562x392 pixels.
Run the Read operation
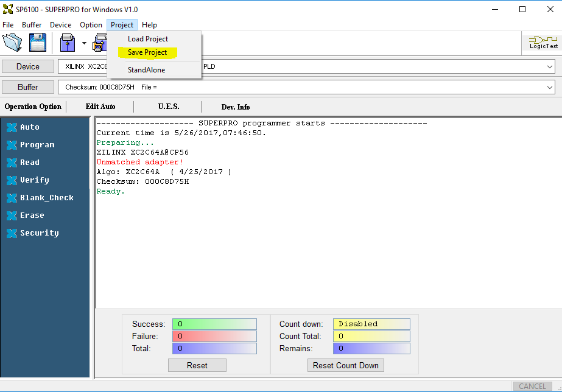[29, 163]
